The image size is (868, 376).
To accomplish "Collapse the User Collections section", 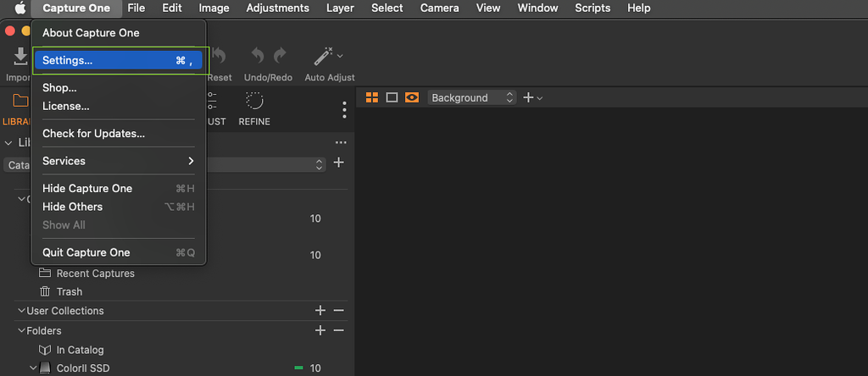I will (21, 311).
